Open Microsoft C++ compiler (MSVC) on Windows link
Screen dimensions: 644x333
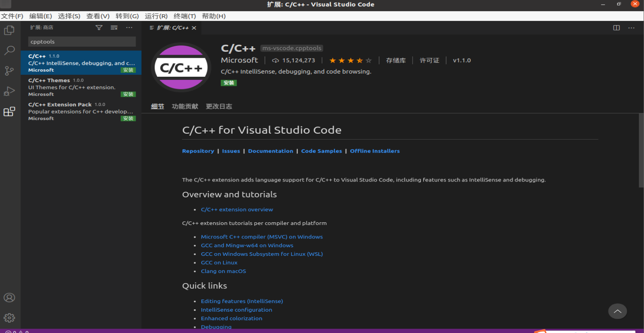[262, 237]
